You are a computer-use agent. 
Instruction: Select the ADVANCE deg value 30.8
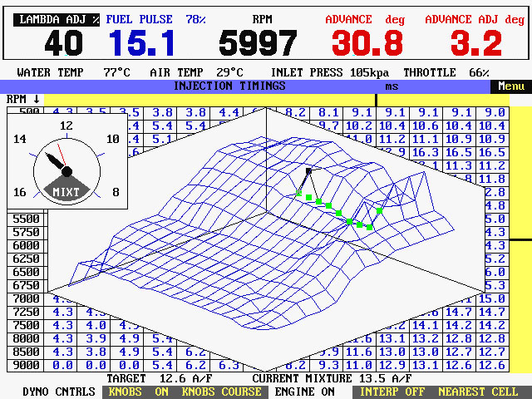tap(367, 43)
